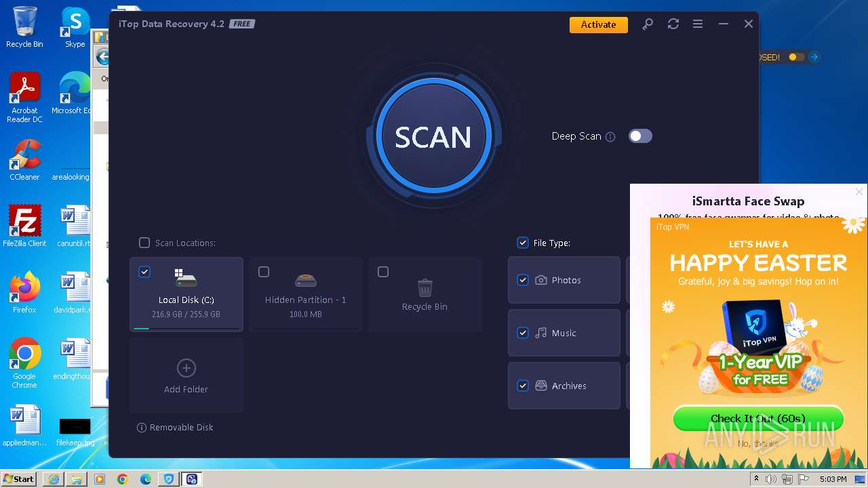Open the license key icon
The image size is (868, 488).
tap(648, 24)
